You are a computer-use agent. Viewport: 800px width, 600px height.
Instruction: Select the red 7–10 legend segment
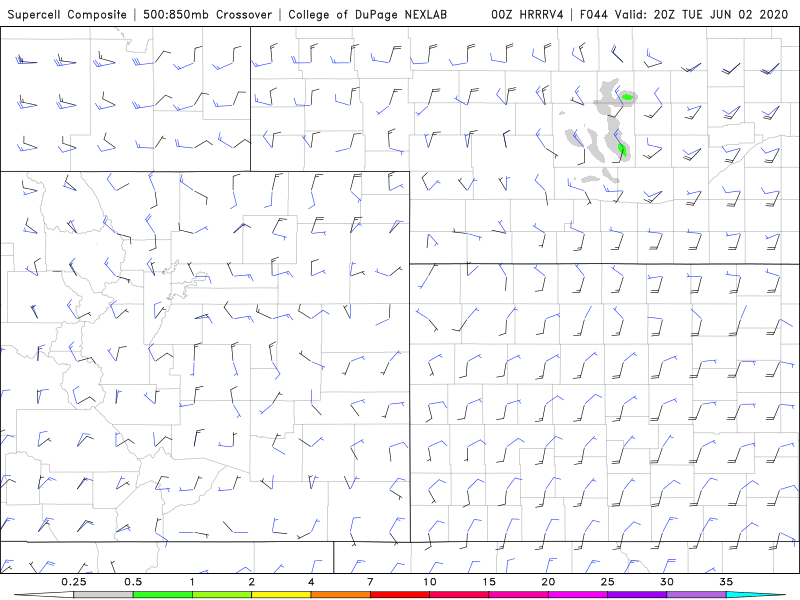[x=400, y=595]
